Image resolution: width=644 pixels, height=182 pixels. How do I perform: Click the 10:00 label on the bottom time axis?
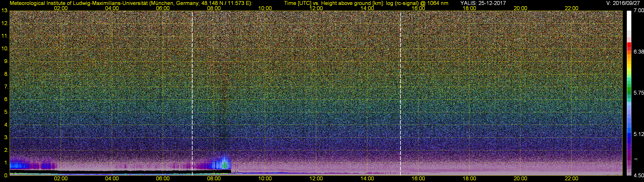click(265, 179)
